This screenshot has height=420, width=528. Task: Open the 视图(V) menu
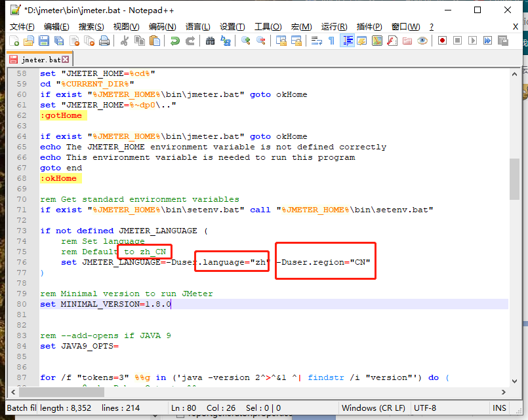(127, 27)
